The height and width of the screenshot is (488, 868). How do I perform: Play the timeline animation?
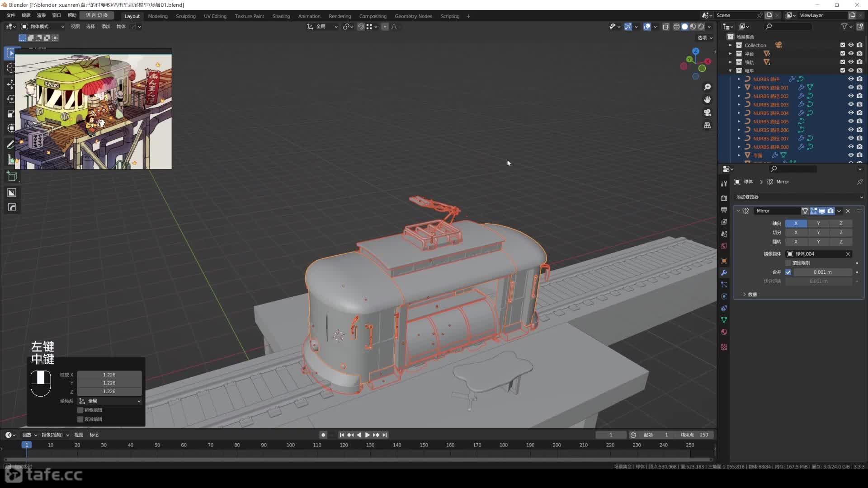367,435
